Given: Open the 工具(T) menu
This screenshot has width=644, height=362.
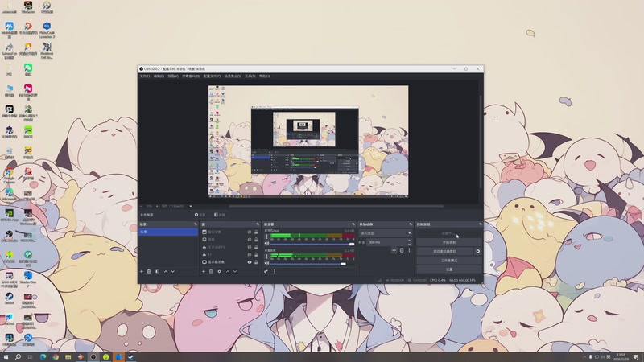Looking at the screenshot, I should 250,76.
